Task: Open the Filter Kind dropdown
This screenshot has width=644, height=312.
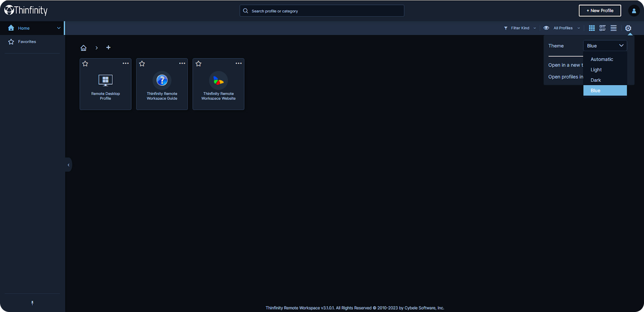Action: click(x=520, y=28)
